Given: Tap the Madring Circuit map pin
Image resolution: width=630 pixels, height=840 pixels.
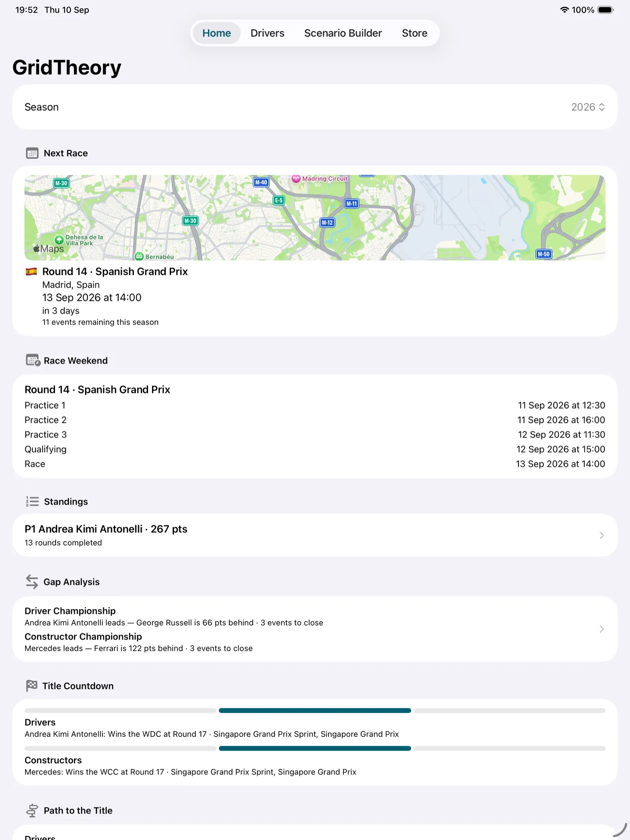Looking at the screenshot, I should pos(296,179).
